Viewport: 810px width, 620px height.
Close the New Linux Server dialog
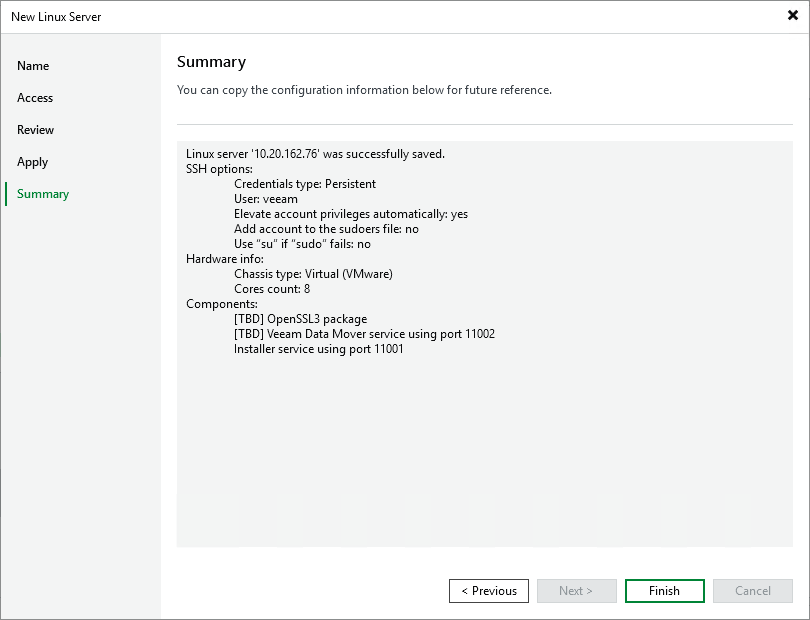pyautogui.click(x=792, y=16)
